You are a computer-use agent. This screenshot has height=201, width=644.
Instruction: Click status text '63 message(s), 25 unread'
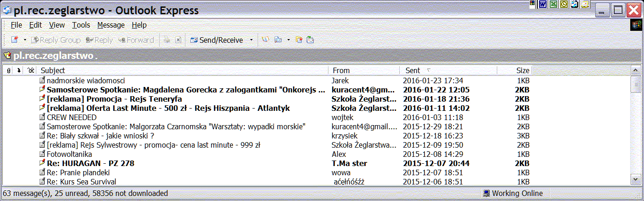47,193
